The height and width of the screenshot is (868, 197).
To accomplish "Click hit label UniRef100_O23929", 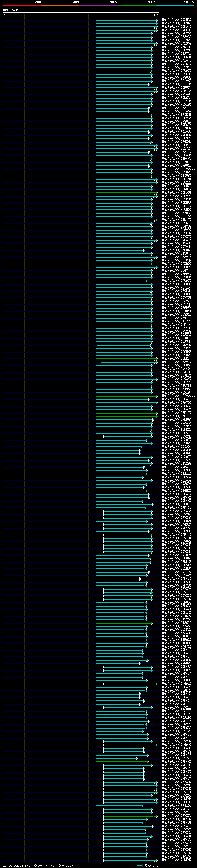I will point(177,40).
